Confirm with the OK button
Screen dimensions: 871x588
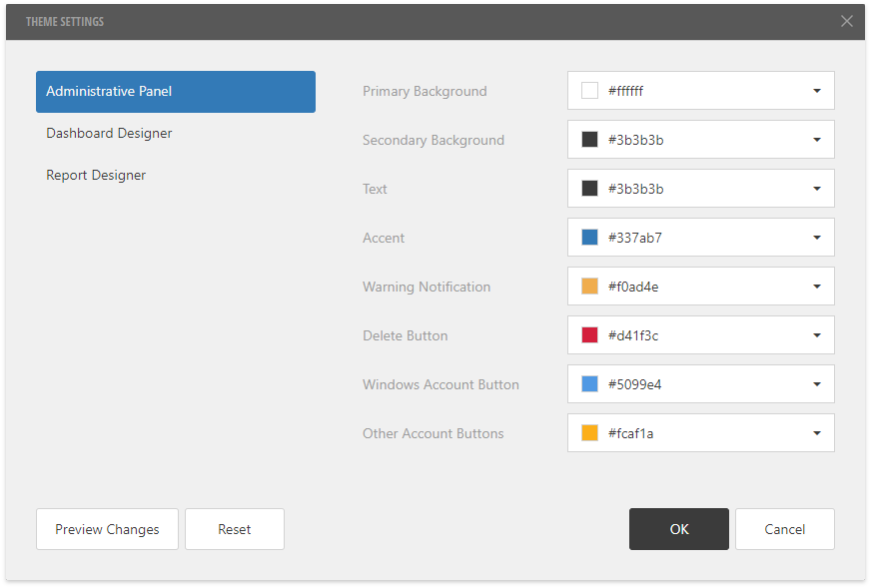coord(679,529)
